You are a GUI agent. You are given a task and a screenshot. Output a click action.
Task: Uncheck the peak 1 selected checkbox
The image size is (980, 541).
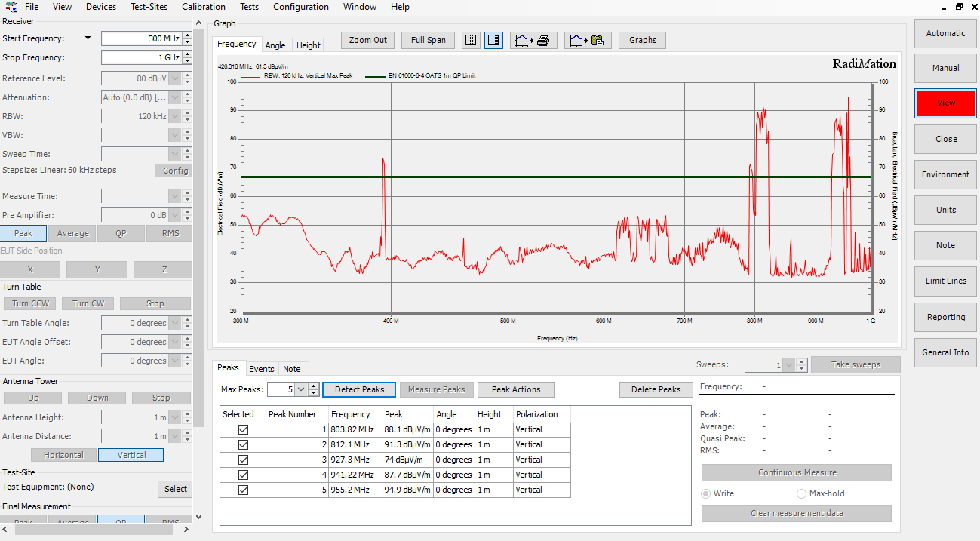(x=243, y=429)
